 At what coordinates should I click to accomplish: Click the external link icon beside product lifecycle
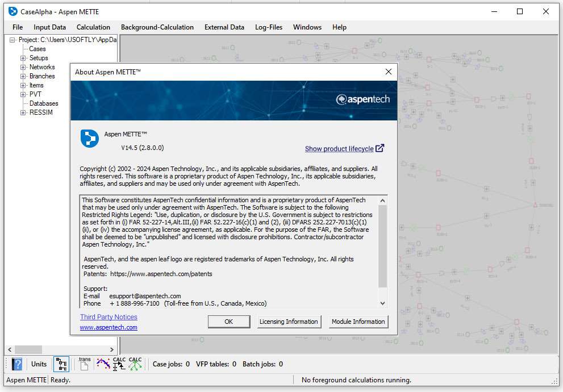(379, 148)
